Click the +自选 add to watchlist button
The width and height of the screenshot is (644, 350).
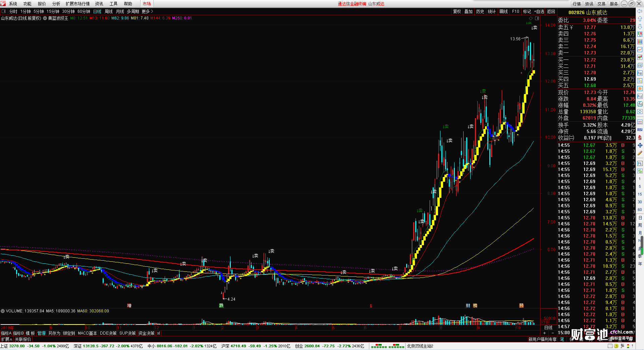pos(539,11)
